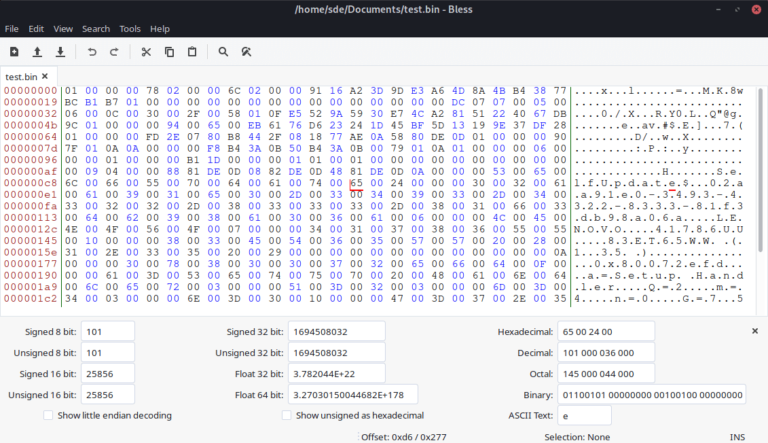
Task: Click the New file toolbar icon
Action: coord(14,51)
